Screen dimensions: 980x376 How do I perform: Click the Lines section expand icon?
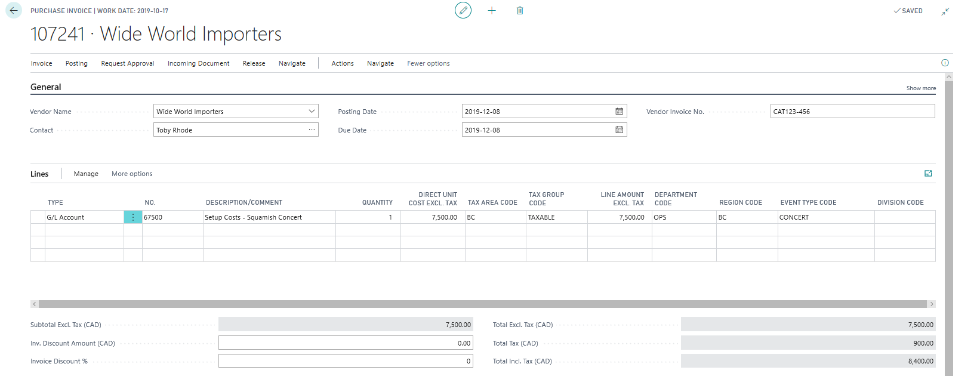(928, 174)
